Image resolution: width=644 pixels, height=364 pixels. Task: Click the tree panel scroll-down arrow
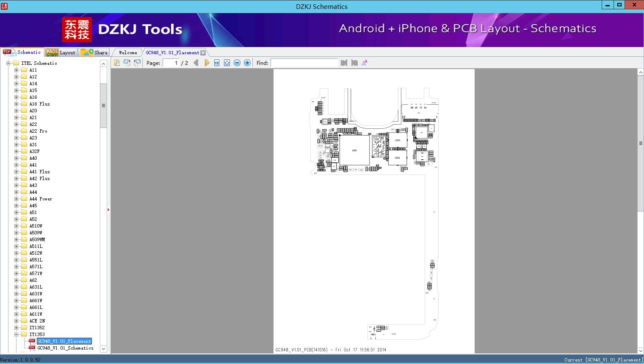[103, 349]
